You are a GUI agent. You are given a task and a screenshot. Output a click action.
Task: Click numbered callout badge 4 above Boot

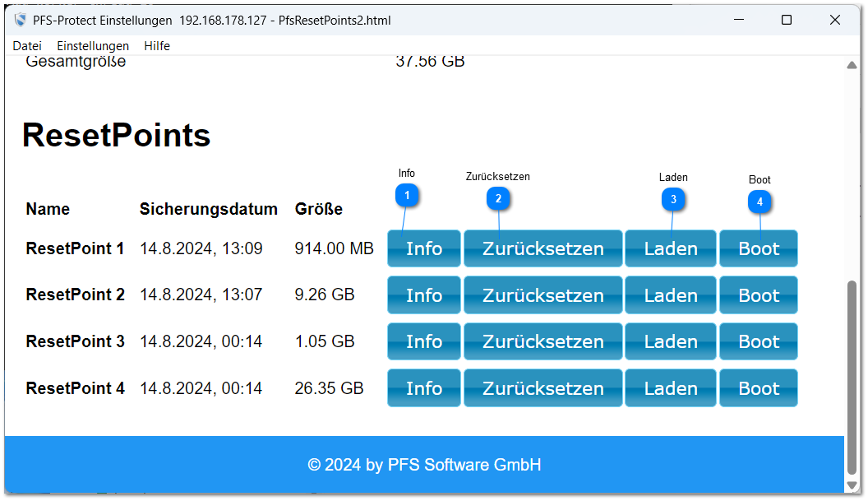click(759, 202)
